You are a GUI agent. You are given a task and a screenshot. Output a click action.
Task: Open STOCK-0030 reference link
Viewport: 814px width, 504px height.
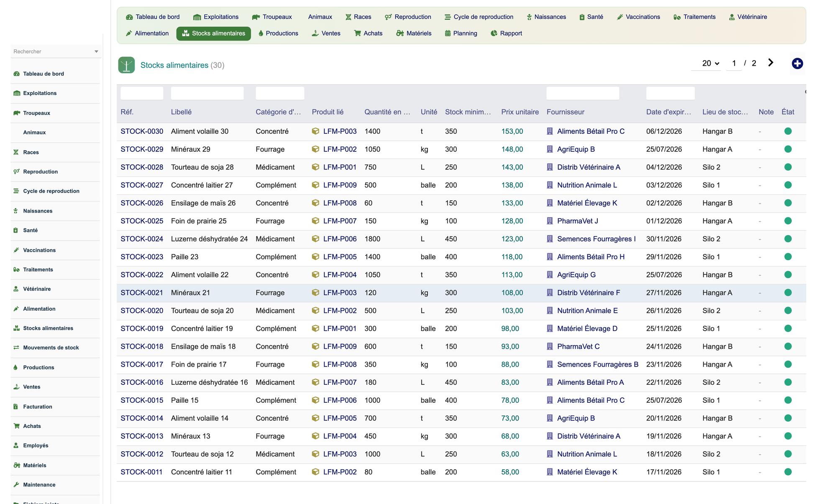[142, 131]
